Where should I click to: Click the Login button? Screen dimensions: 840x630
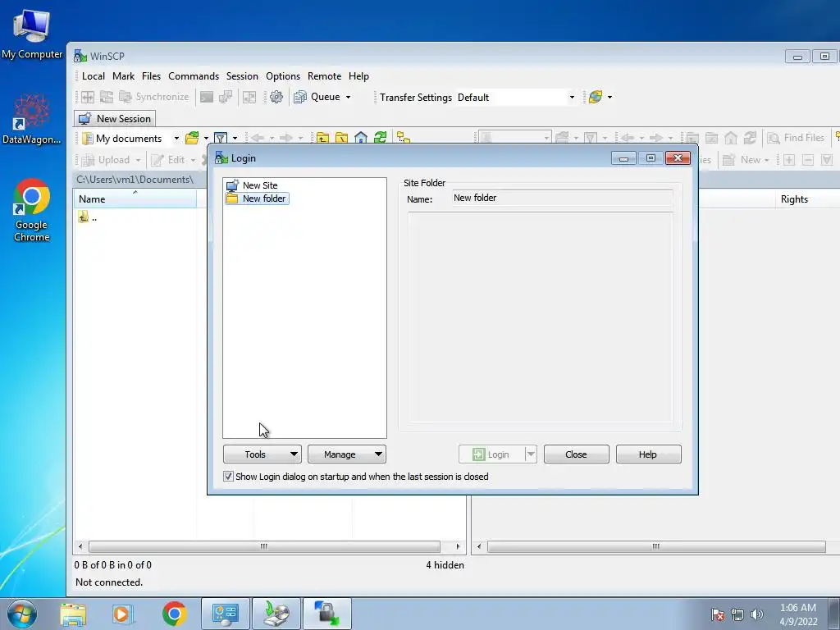click(x=491, y=454)
